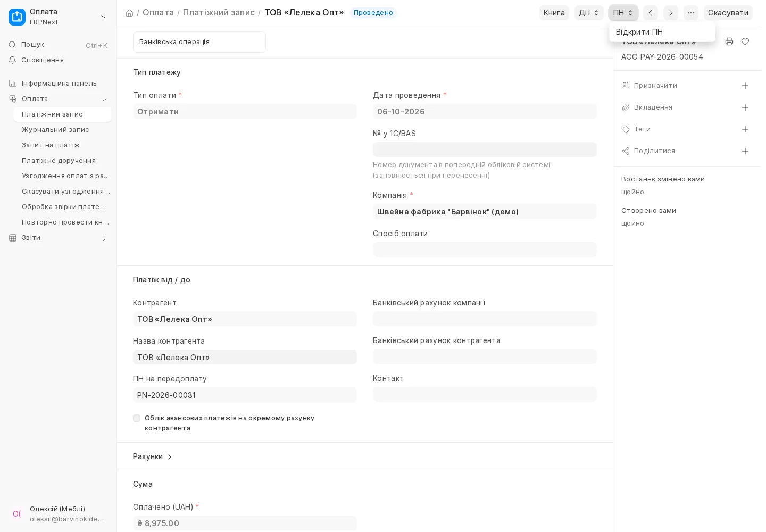This screenshot has height=532, width=766.
Task: Collapse the Оплата sidebar section
Action: (104, 99)
